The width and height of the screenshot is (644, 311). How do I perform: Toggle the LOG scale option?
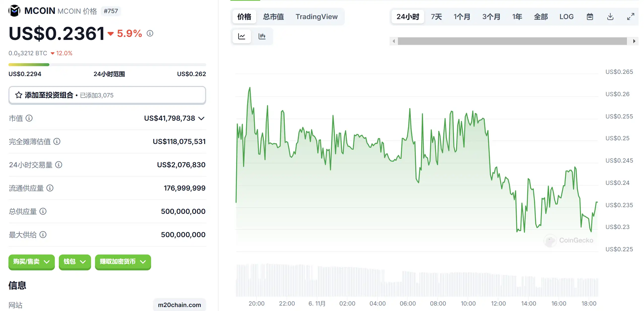pos(566,17)
